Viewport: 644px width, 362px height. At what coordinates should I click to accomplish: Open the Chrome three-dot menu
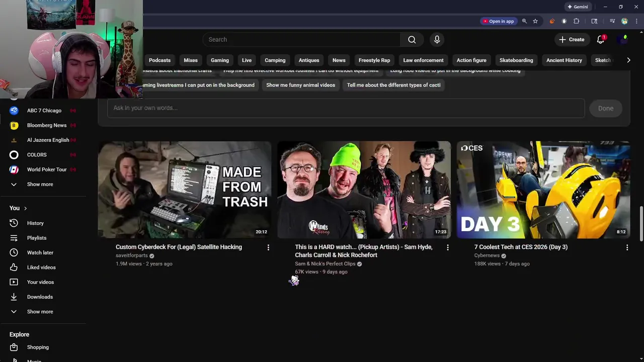(x=636, y=21)
